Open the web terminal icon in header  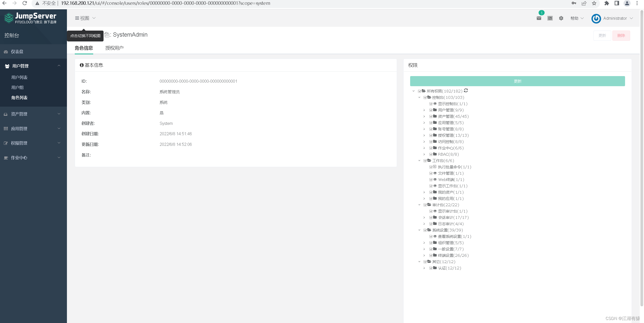(550, 18)
